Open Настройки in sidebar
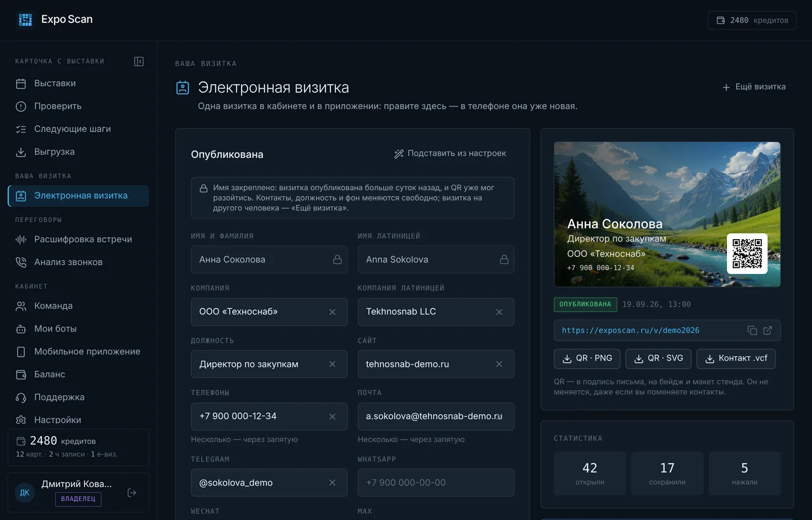Image resolution: width=812 pixels, height=520 pixels. coord(79,419)
